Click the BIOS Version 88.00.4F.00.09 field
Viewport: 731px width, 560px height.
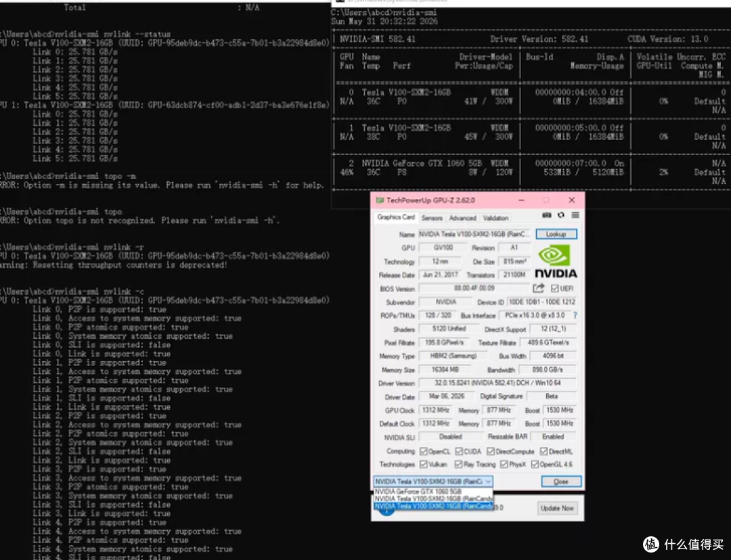(474, 288)
